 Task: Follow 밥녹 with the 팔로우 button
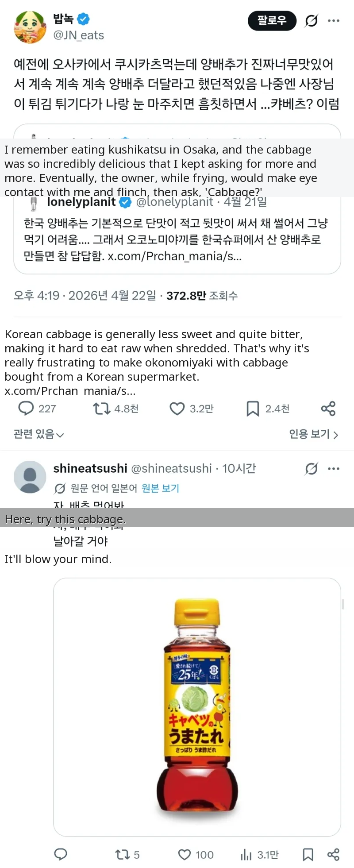pos(272,20)
